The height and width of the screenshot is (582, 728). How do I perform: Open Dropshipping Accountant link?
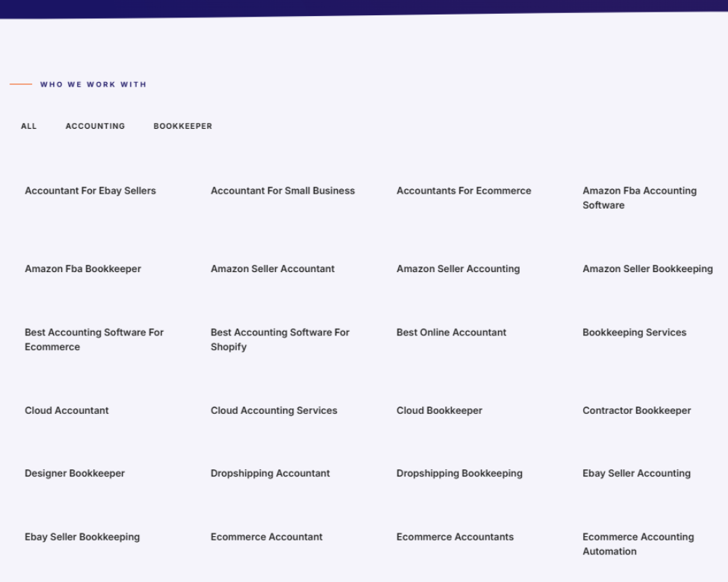(x=270, y=474)
